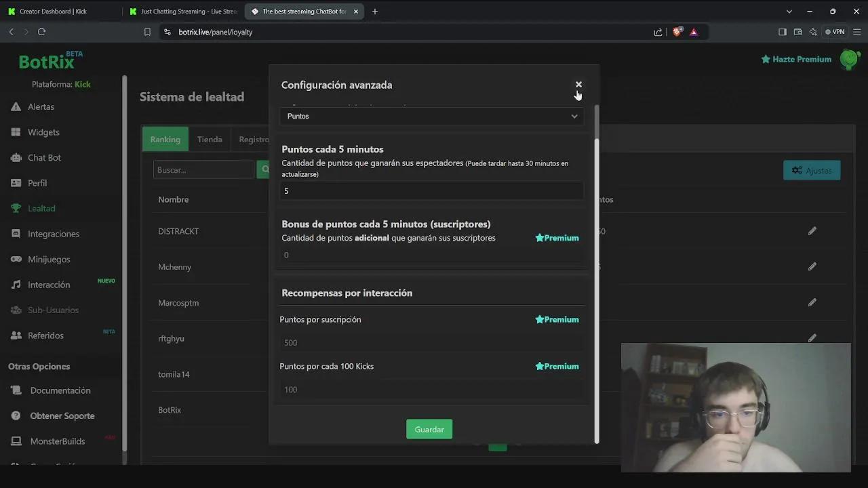Click the Buscar search field
This screenshot has width=868, height=488.
click(203, 170)
